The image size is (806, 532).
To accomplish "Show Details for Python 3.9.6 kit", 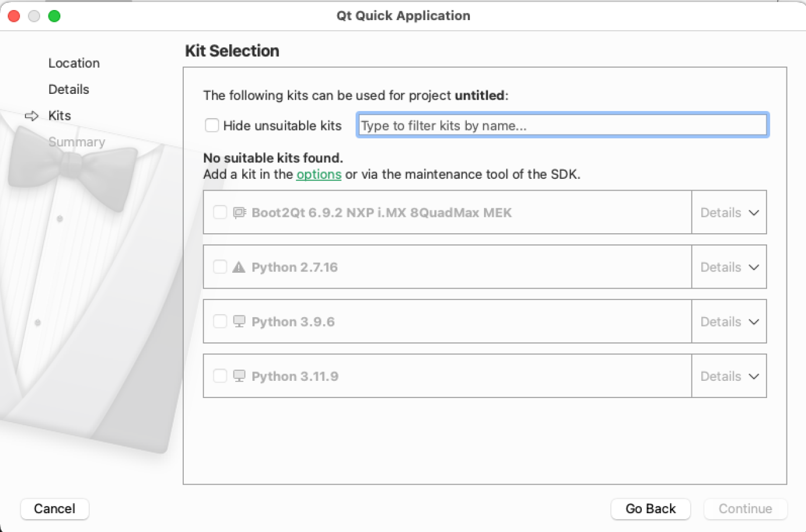I will (729, 322).
